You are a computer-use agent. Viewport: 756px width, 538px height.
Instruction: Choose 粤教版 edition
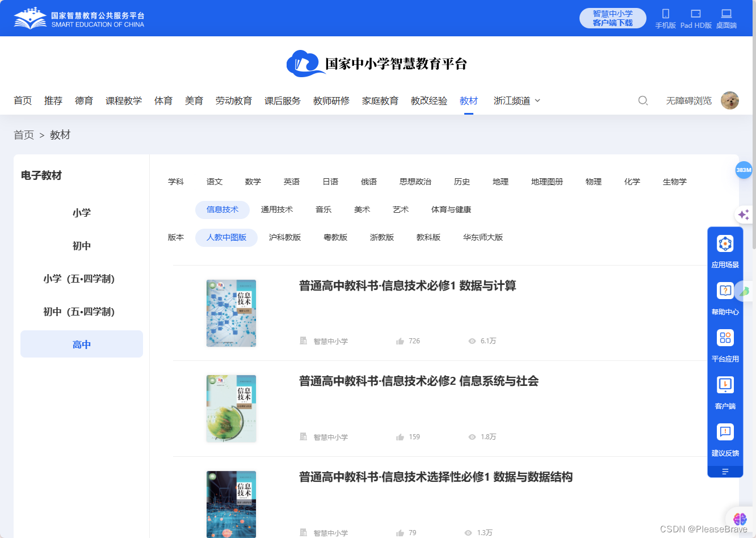coord(335,237)
